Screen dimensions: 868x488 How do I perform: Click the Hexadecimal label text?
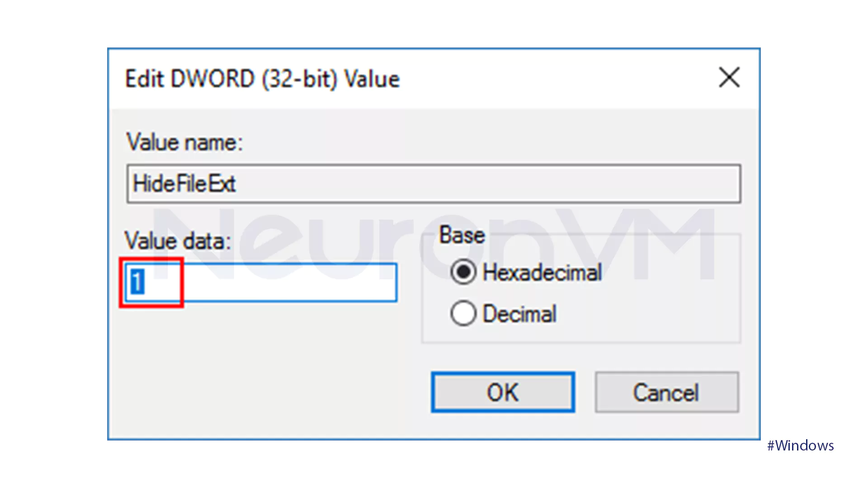pyautogui.click(x=542, y=272)
